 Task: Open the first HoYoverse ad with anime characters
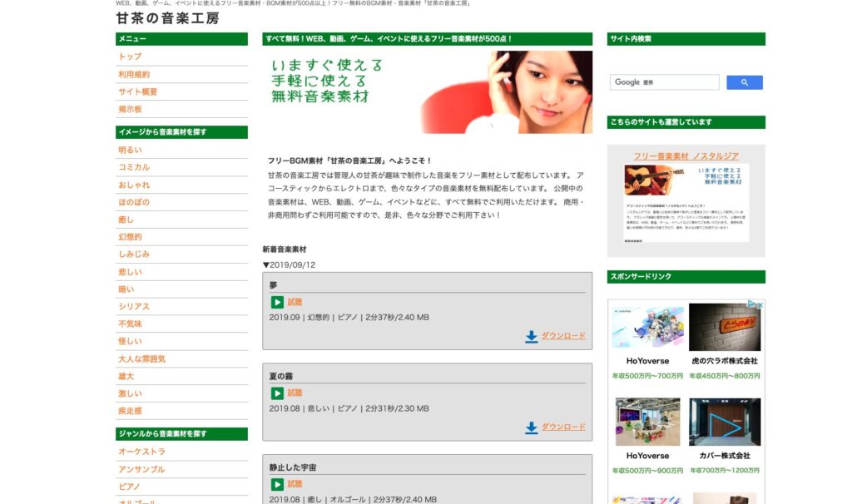tap(647, 327)
